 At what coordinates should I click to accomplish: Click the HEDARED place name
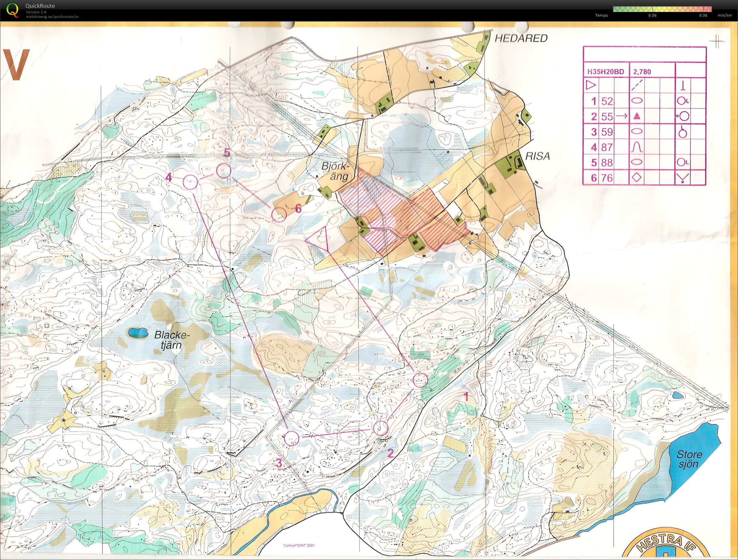coord(521,39)
